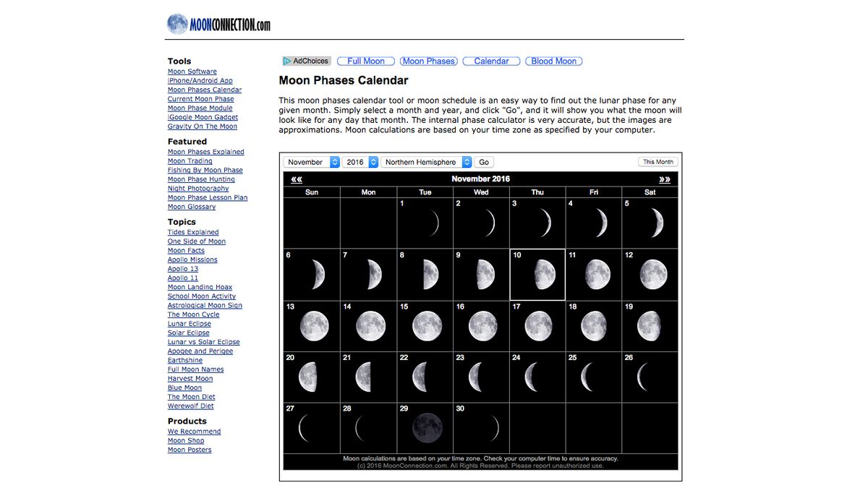Open the Apogee and Perigee link
868x488 pixels.
tap(200, 351)
